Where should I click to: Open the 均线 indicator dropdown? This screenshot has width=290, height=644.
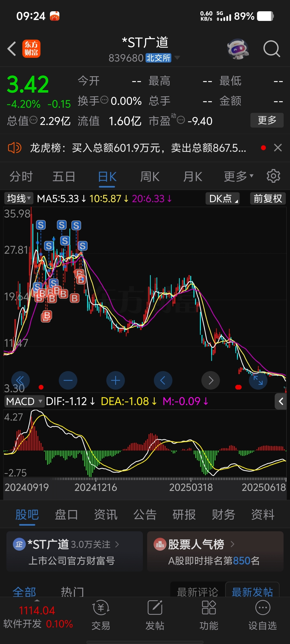[19, 199]
